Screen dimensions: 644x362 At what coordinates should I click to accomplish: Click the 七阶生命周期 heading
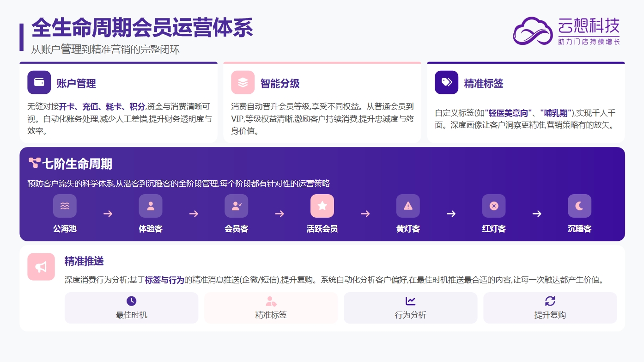77,164
